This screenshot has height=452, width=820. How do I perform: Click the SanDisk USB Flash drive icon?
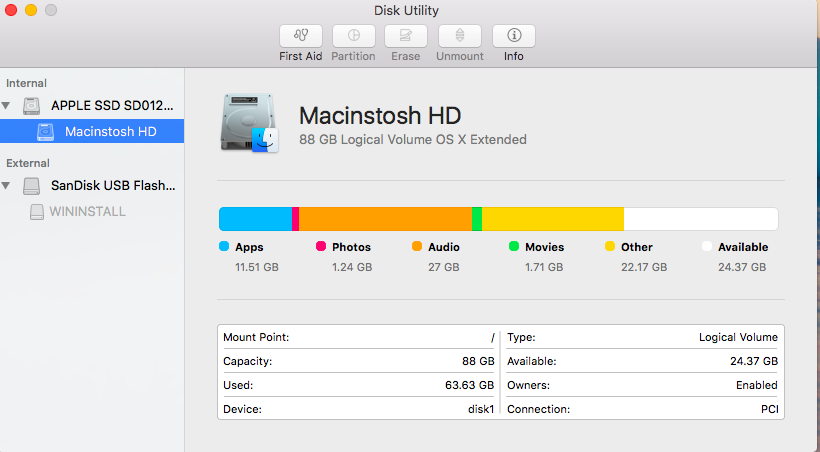pyautogui.click(x=31, y=186)
